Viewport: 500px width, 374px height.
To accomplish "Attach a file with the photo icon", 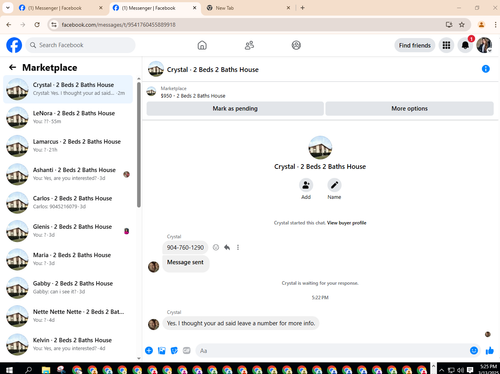I will tap(162, 350).
